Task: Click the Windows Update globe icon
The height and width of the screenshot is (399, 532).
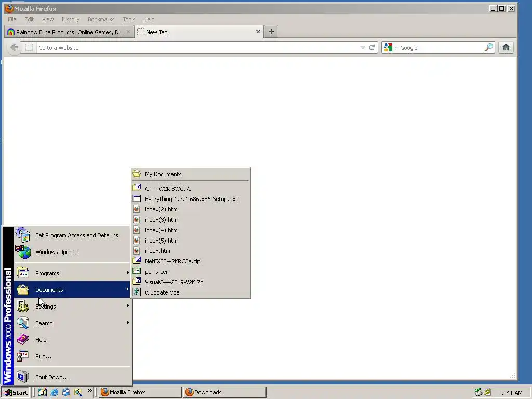Action: click(x=23, y=252)
